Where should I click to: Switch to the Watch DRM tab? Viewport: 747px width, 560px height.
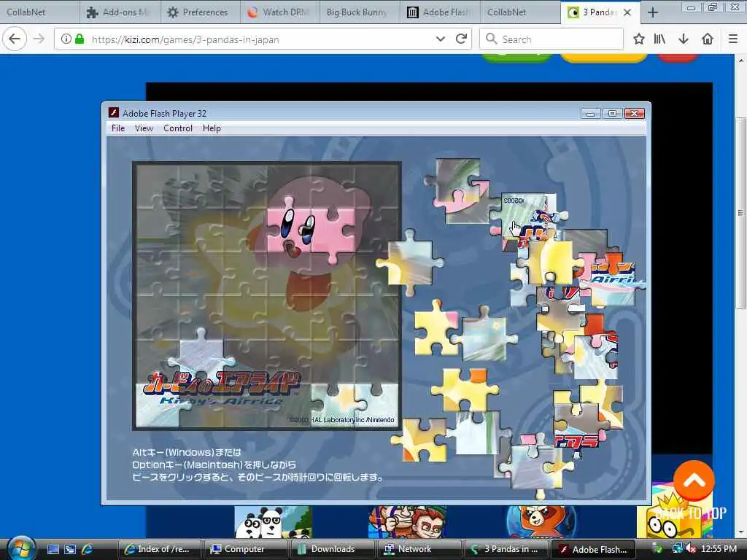279,12
